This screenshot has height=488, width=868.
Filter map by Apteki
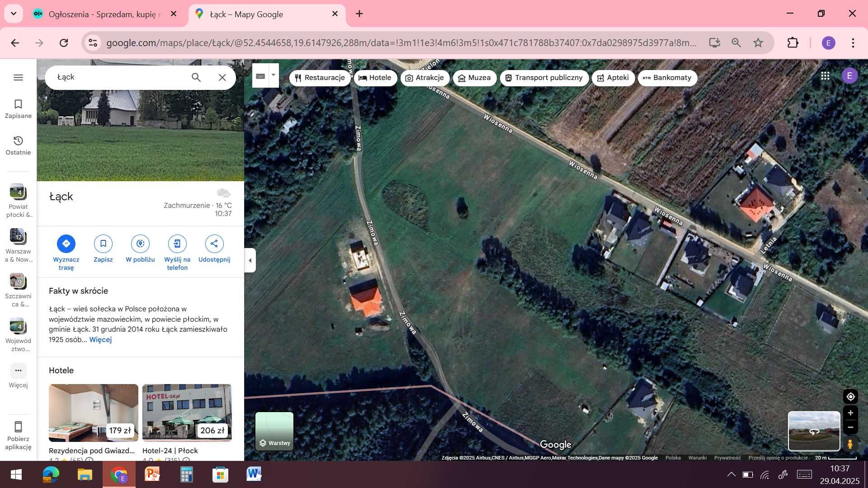613,78
